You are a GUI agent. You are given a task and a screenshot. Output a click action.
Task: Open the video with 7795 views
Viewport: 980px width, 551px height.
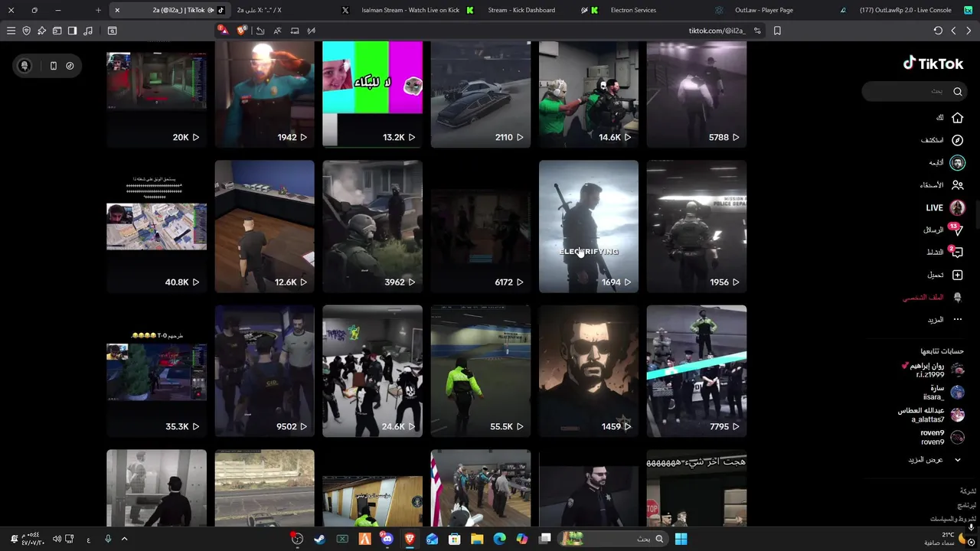tap(696, 371)
